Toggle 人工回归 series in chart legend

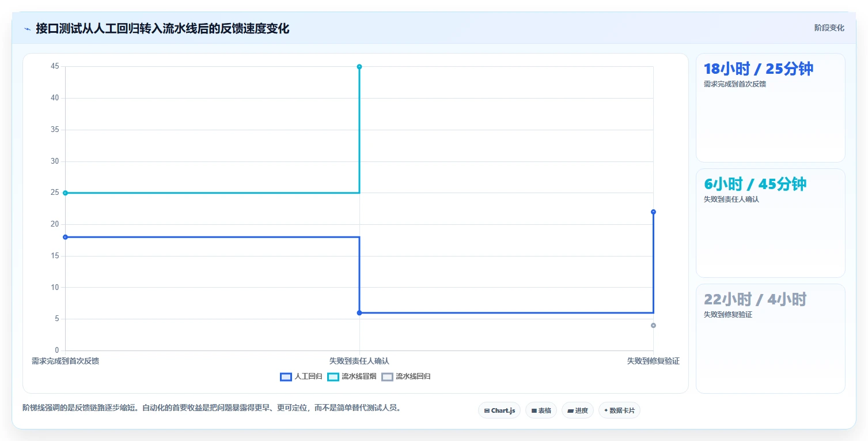[301, 376]
